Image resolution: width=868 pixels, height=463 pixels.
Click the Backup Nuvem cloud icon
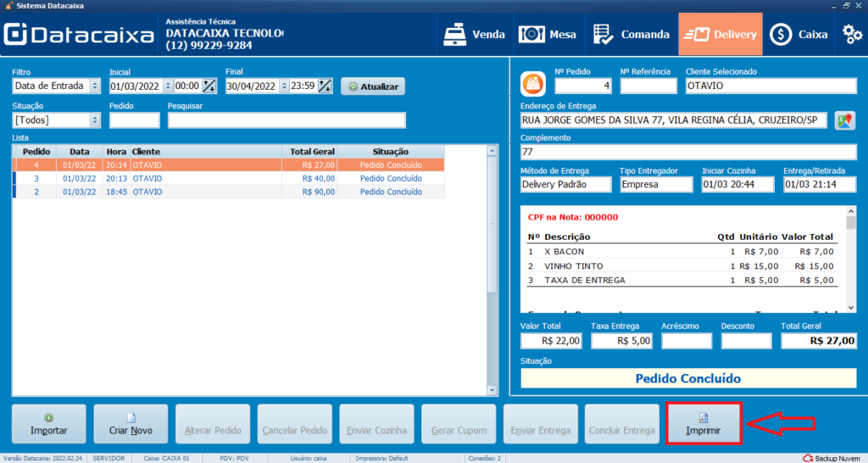pyautogui.click(x=808, y=458)
